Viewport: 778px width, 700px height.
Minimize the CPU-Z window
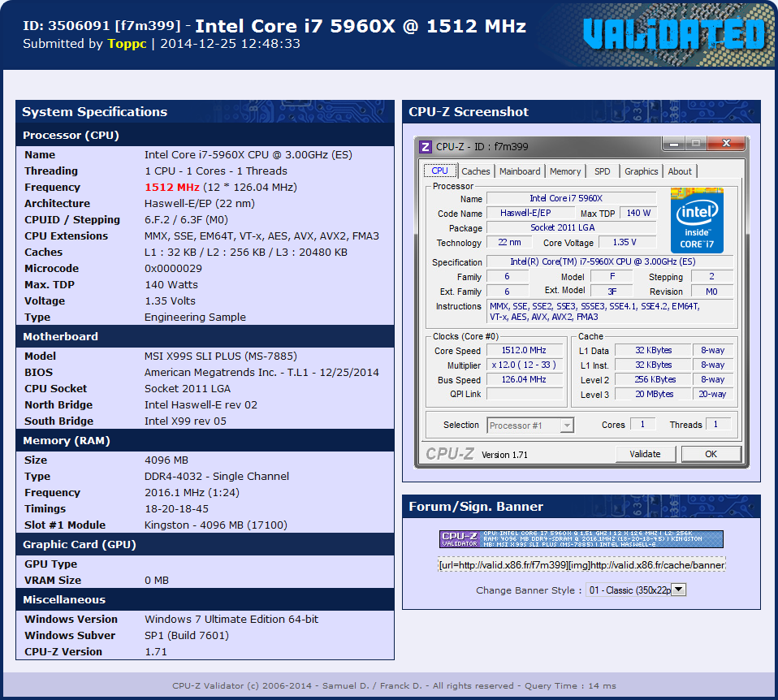point(674,144)
